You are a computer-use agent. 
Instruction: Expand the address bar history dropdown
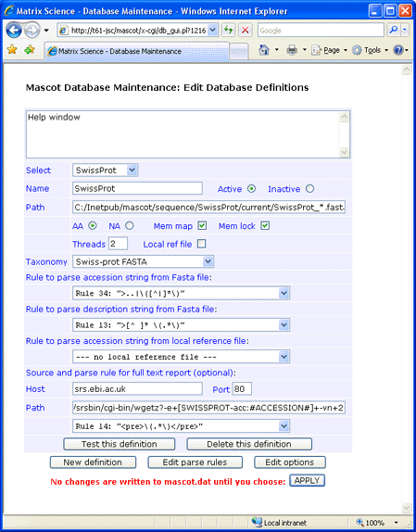click(212, 31)
